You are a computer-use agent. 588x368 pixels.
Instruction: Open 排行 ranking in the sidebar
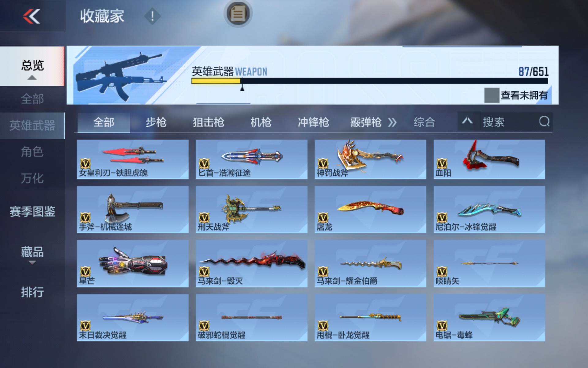pyautogui.click(x=32, y=292)
